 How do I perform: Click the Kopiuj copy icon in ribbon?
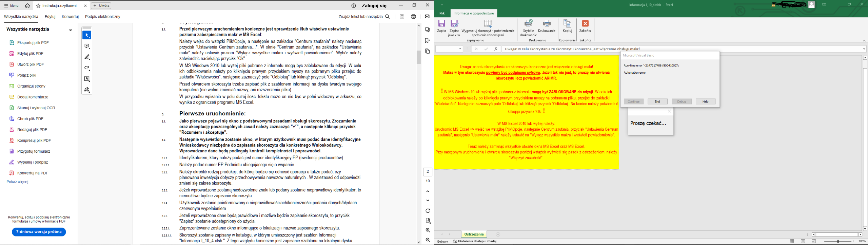click(567, 24)
